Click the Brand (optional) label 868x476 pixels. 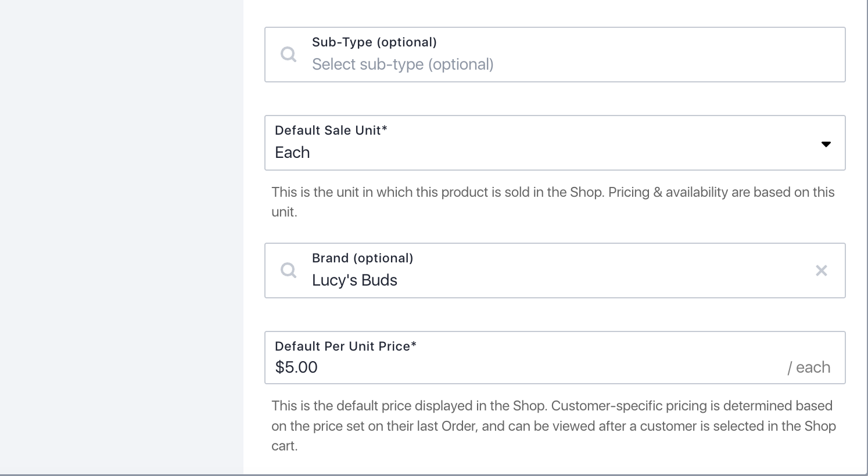(363, 258)
